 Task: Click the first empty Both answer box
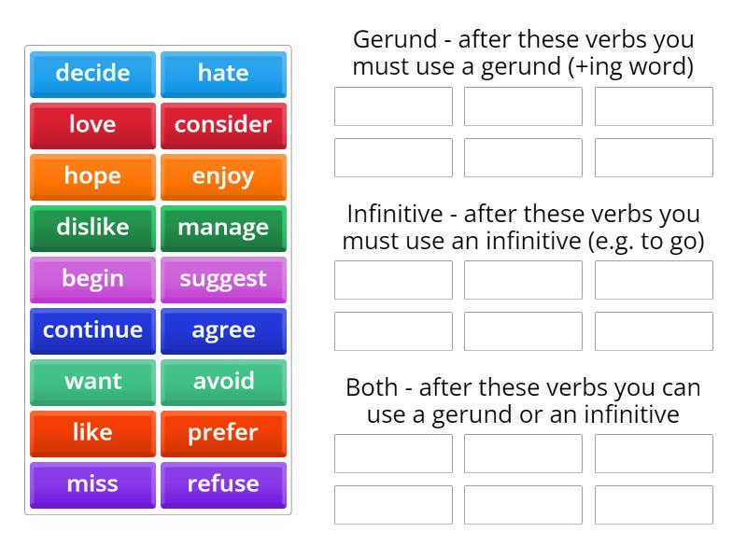pyautogui.click(x=393, y=454)
